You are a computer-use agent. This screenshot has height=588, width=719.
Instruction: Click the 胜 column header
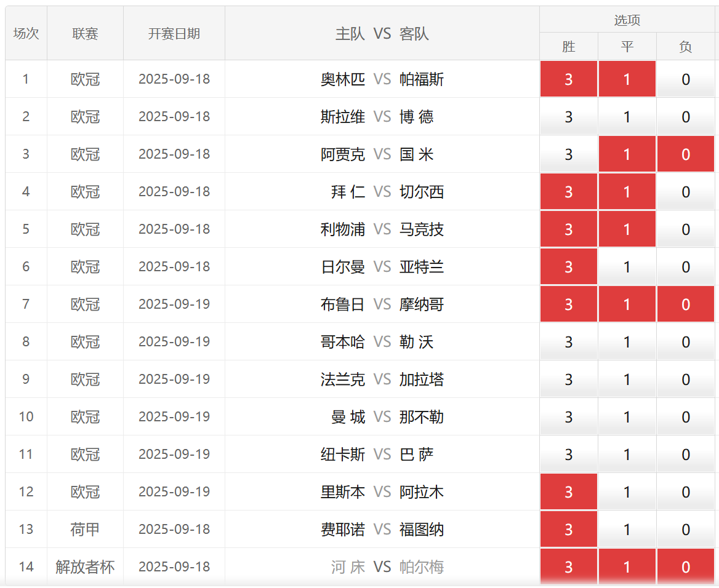click(569, 46)
